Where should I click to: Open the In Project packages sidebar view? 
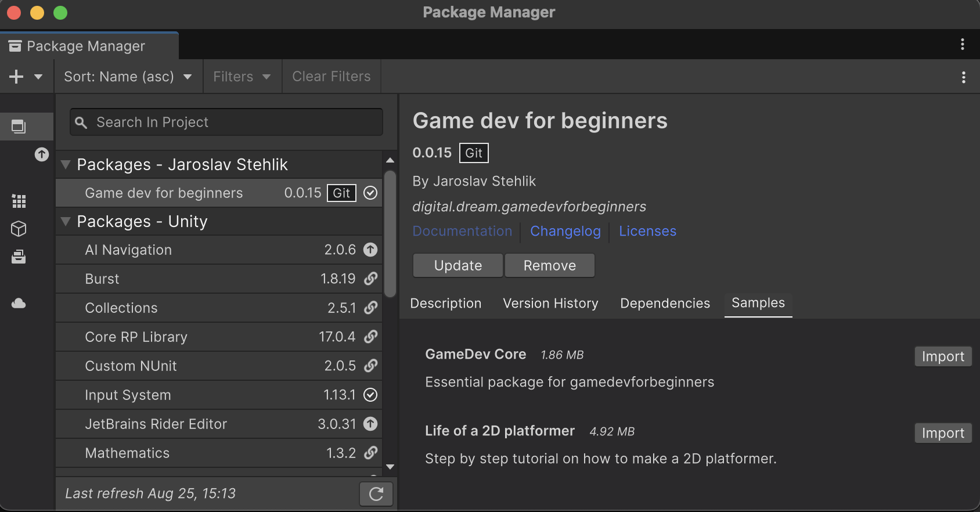pos(19,126)
